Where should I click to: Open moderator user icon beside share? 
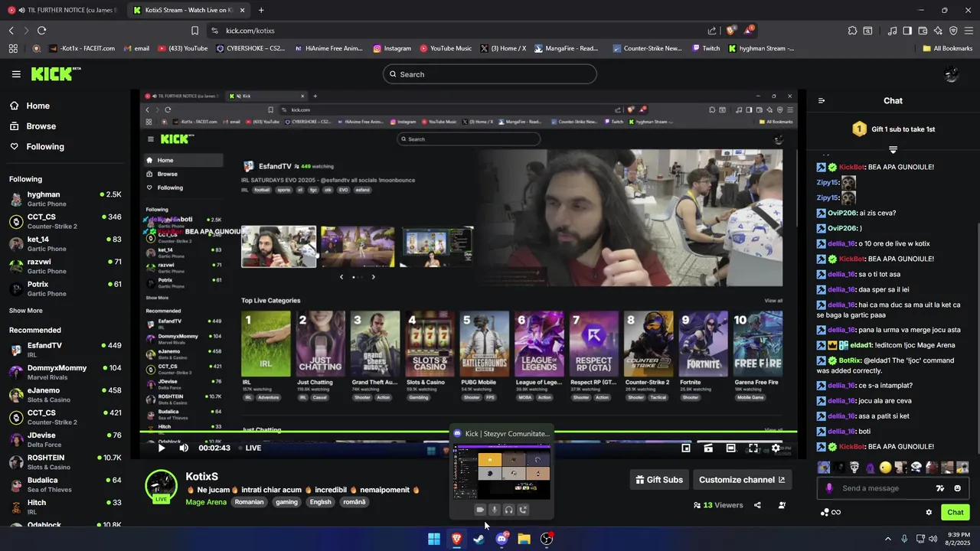pyautogui.click(x=782, y=505)
